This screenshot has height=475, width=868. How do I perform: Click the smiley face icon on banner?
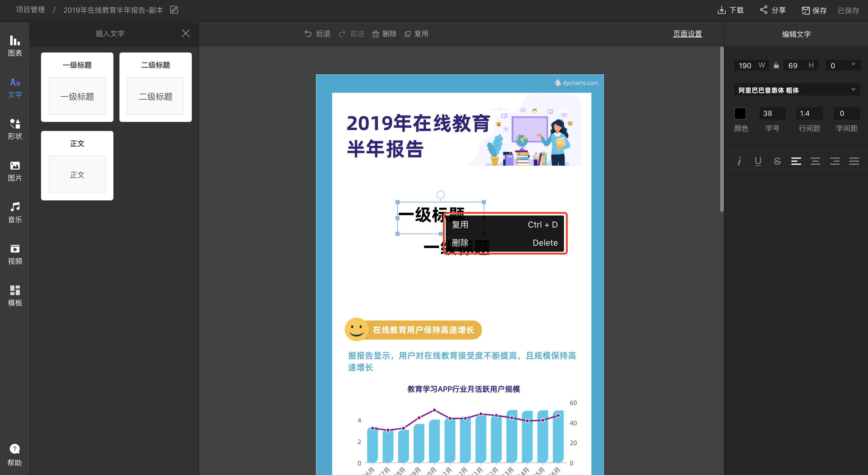coord(356,329)
